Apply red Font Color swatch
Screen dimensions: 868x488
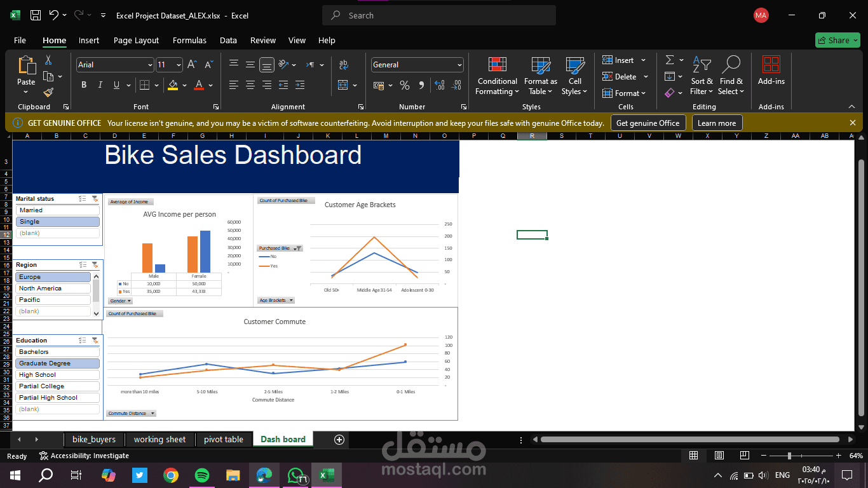[x=199, y=85]
